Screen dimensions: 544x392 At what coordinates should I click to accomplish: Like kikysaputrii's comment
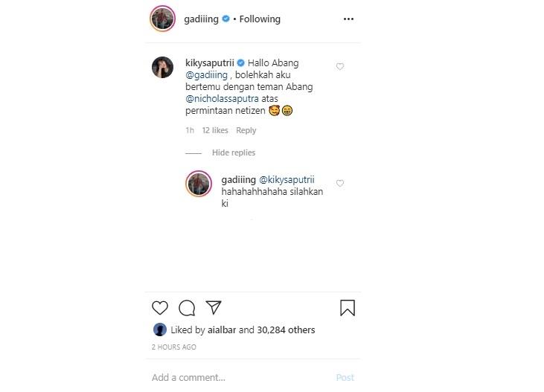click(340, 67)
